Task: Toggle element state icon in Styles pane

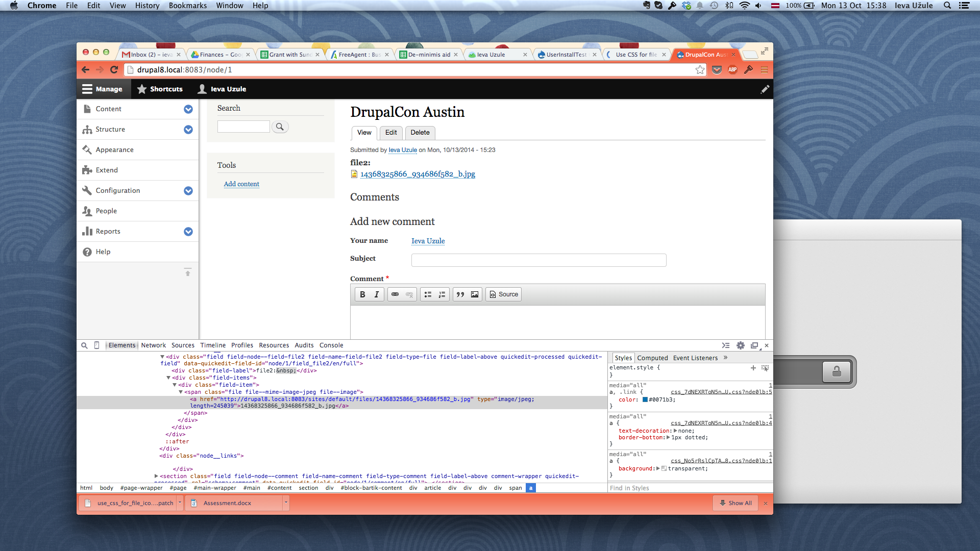Action: [765, 367]
